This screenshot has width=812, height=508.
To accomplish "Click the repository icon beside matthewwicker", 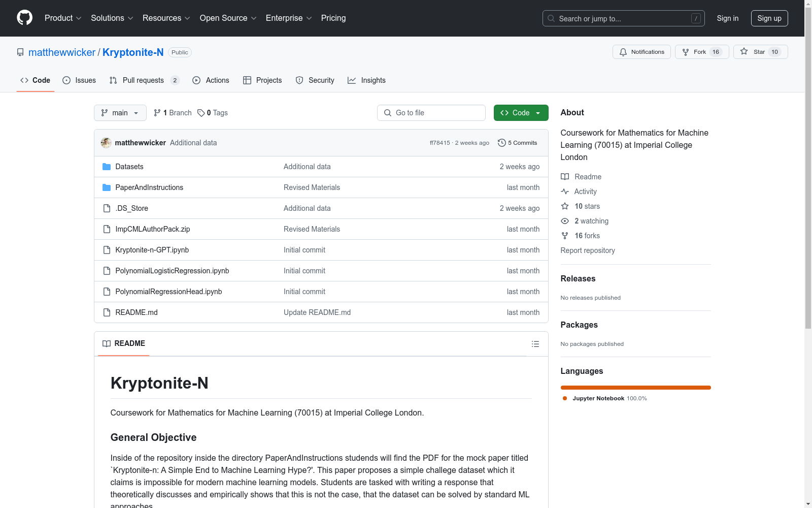I will 20,52.
